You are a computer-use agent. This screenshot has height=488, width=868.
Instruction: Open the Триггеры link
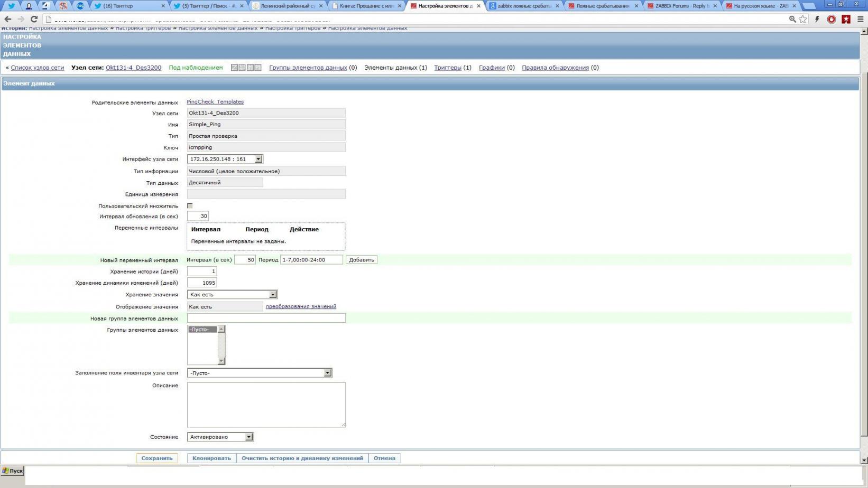[x=448, y=68]
